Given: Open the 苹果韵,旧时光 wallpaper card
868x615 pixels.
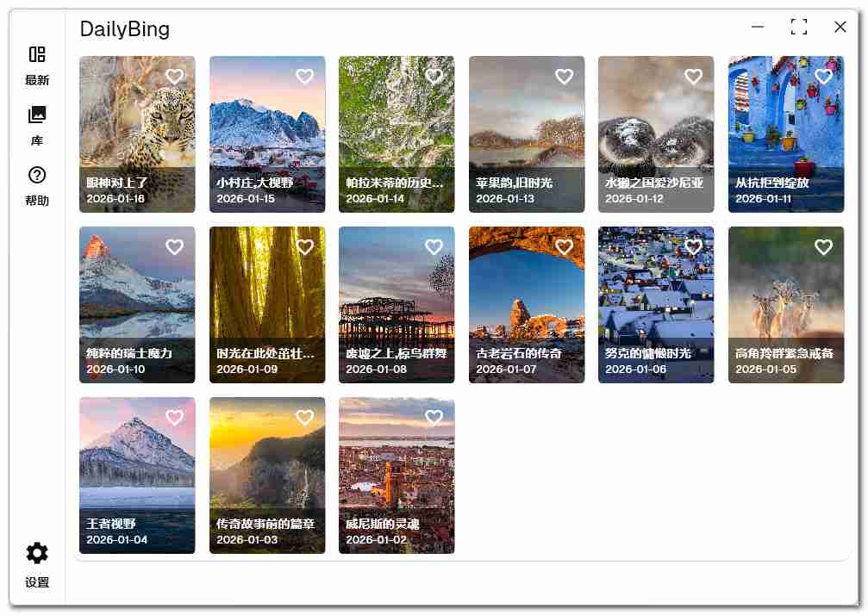Looking at the screenshot, I should (x=527, y=129).
